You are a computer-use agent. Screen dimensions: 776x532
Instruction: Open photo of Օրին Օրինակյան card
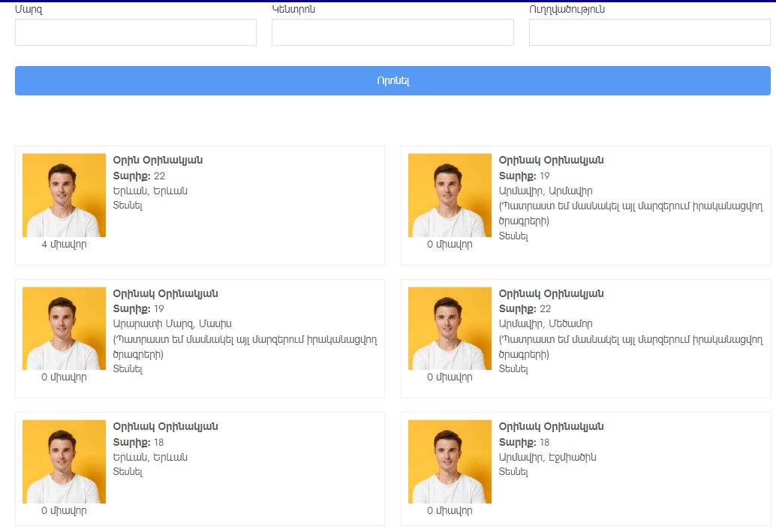click(x=64, y=195)
